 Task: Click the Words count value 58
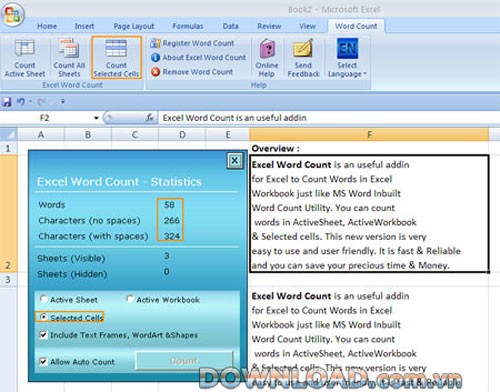pyautogui.click(x=169, y=205)
